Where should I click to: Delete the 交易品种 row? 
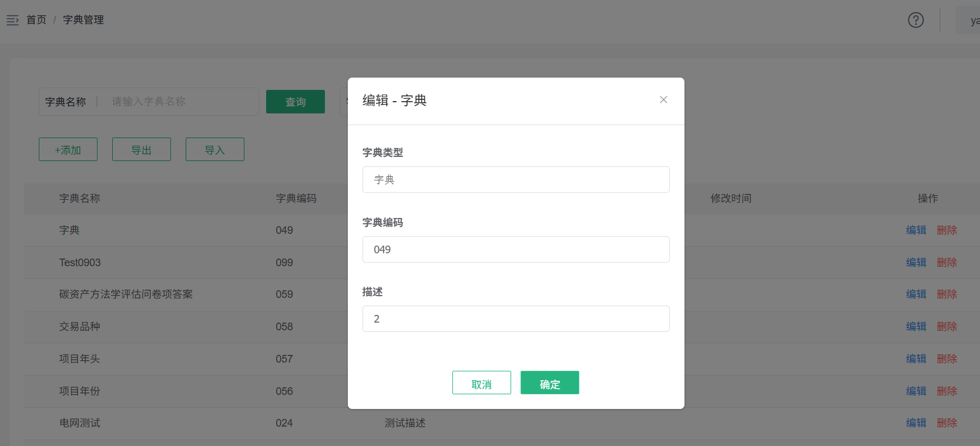(x=947, y=326)
